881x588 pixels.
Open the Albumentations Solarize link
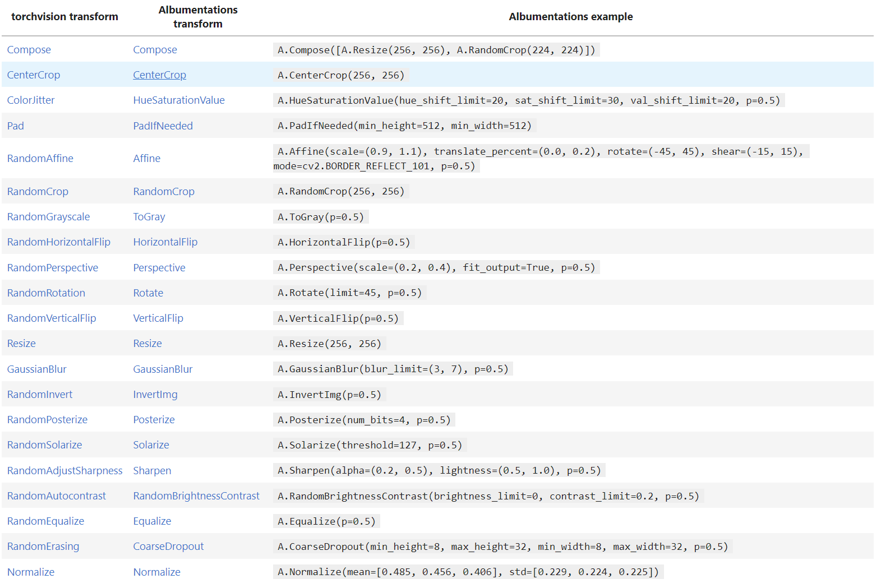pos(151,445)
